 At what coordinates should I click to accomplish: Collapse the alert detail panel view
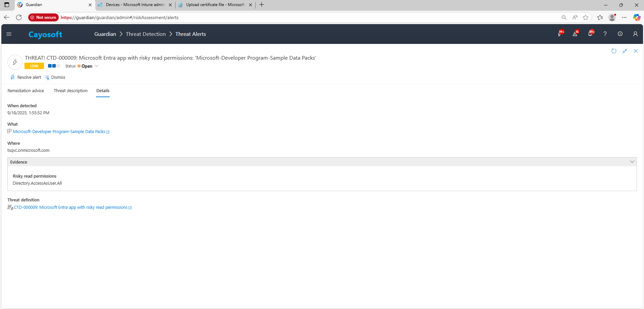tap(625, 51)
